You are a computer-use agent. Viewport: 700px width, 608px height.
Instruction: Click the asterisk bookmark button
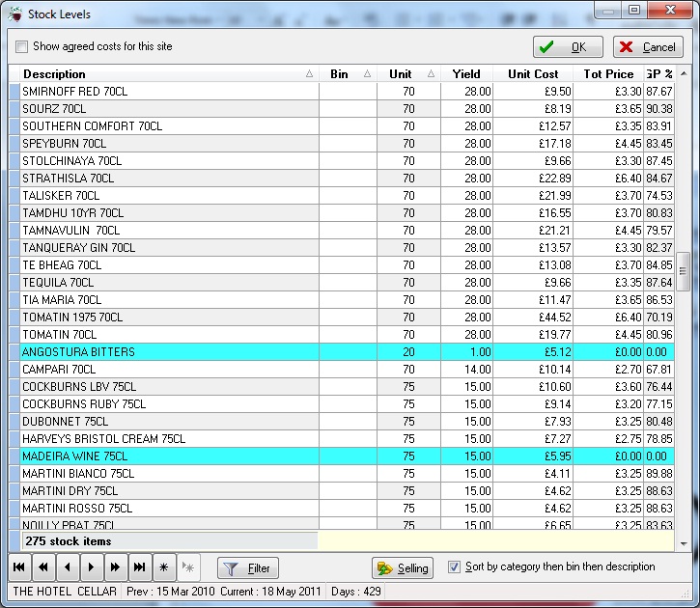(164, 567)
